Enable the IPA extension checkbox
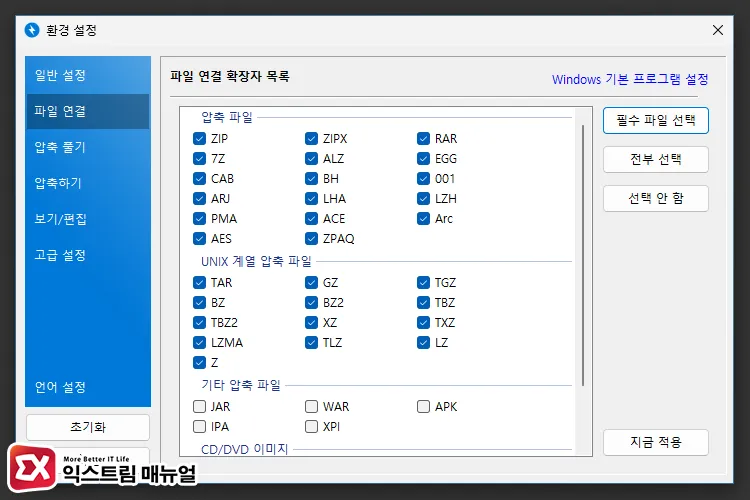 pyautogui.click(x=199, y=427)
